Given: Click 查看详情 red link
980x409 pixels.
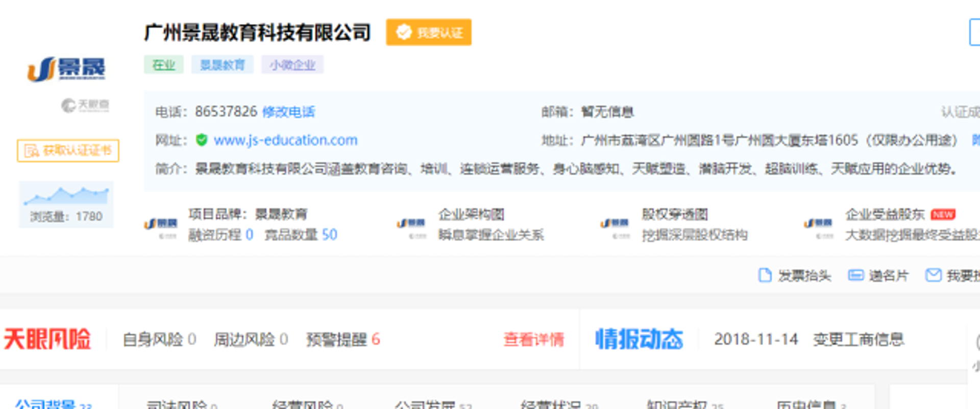Looking at the screenshot, I should (534, 339).
